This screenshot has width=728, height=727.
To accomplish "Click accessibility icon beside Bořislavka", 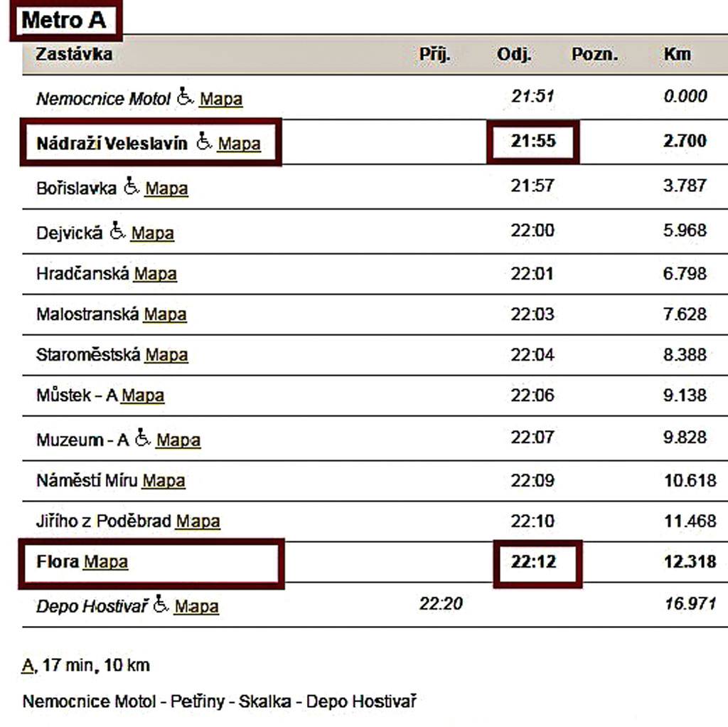I will coord(131,186).
